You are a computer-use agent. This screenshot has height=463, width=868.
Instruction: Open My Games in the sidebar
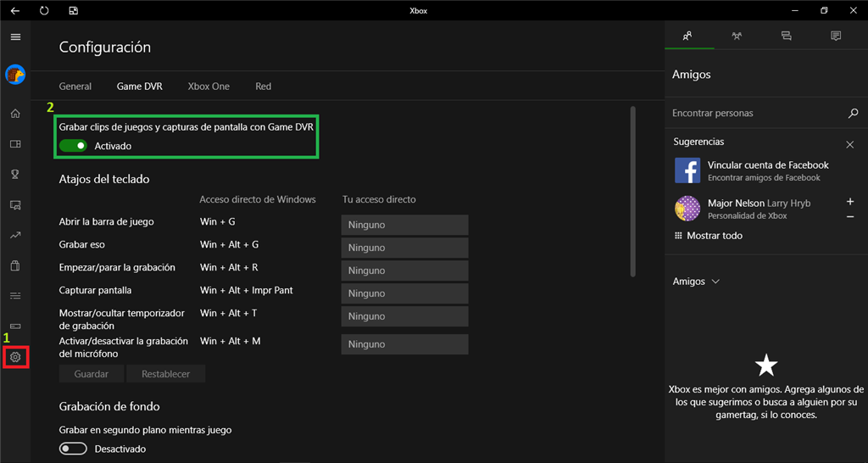(x=15, y=144)
